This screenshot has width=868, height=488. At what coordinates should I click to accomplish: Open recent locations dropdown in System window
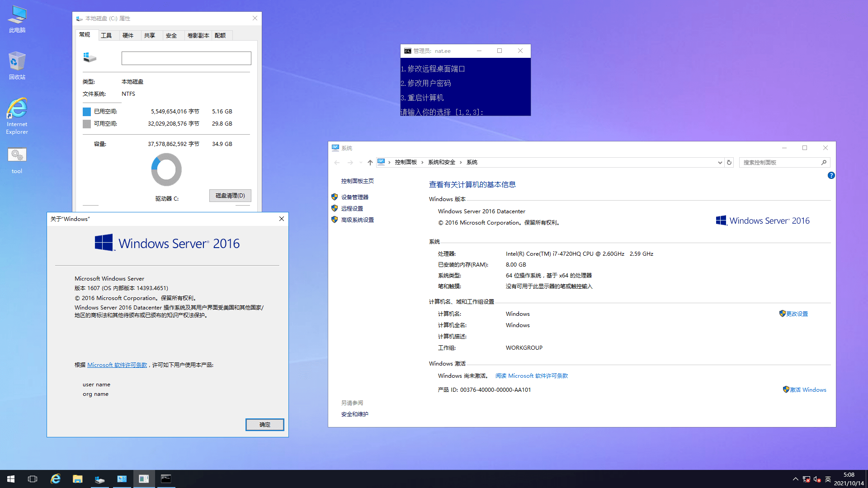pos(361,162)
